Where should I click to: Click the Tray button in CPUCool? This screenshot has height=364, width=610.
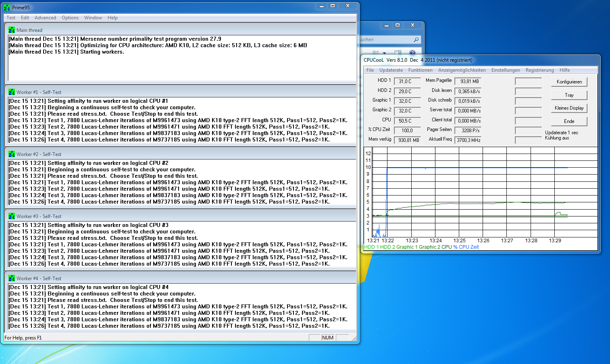(x=569, y=95)
